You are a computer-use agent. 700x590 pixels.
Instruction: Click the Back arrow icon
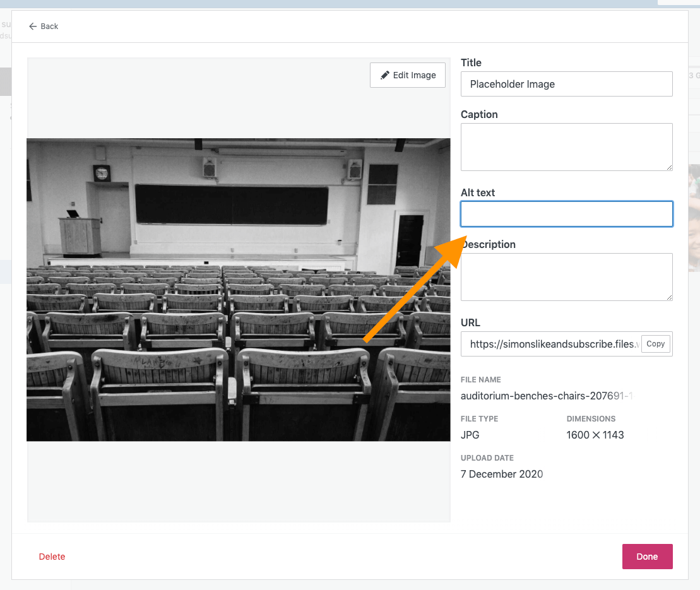click(33, 27)
